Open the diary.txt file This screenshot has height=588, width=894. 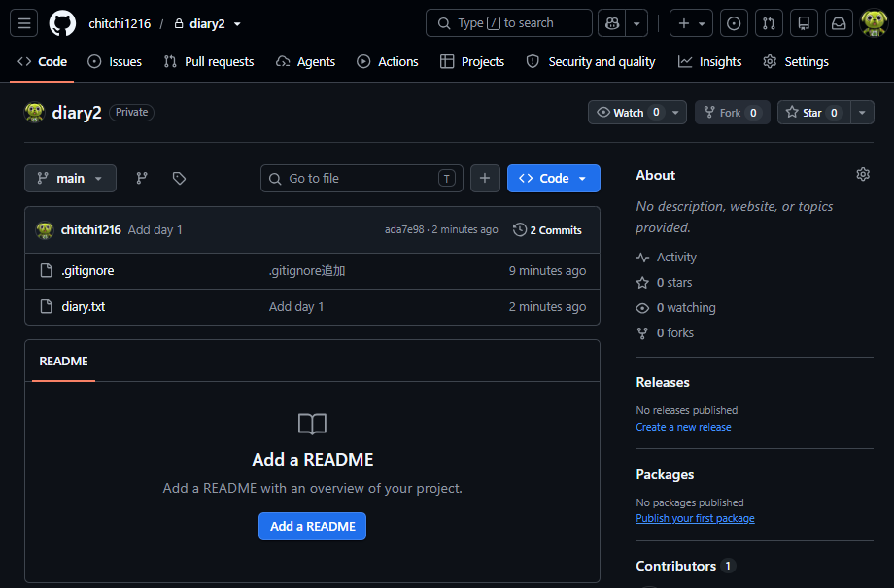coord(84,307)
